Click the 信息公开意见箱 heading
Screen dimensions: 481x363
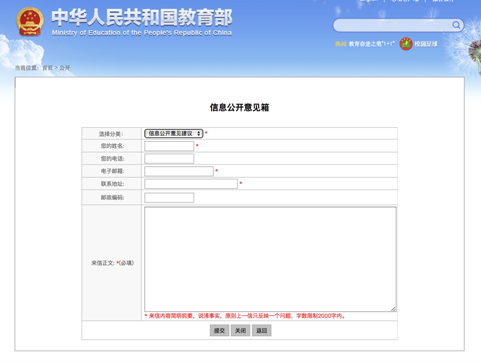coord(239,107)
